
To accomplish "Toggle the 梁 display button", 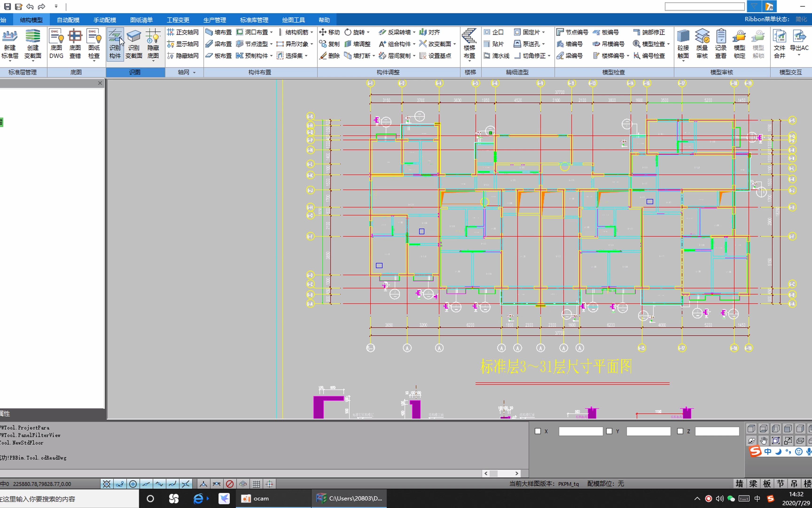I will tap(753, 484).
